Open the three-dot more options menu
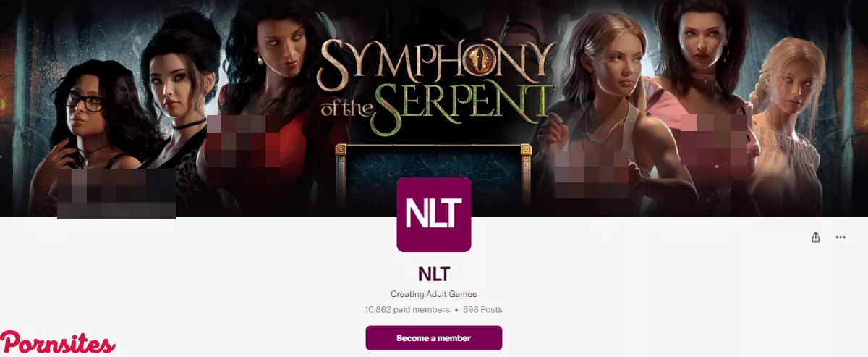The width and height of the screenshot is (868, 357). tap(841, 237)
